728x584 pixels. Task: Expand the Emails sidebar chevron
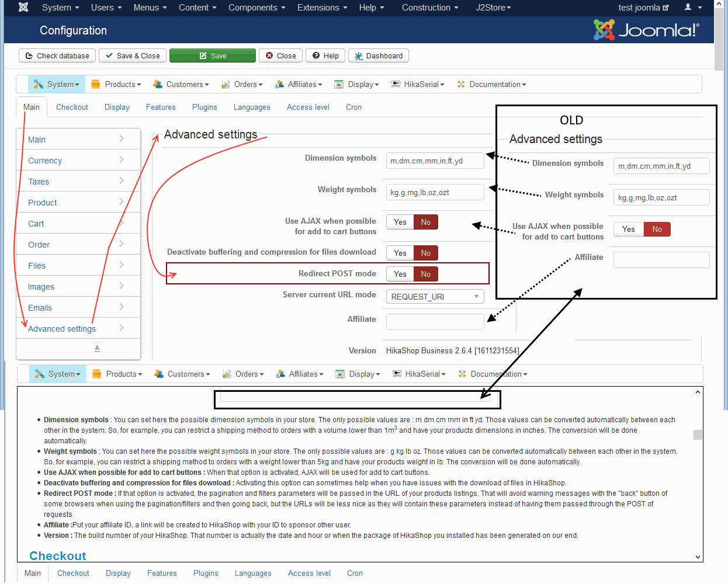click(122, 307)
